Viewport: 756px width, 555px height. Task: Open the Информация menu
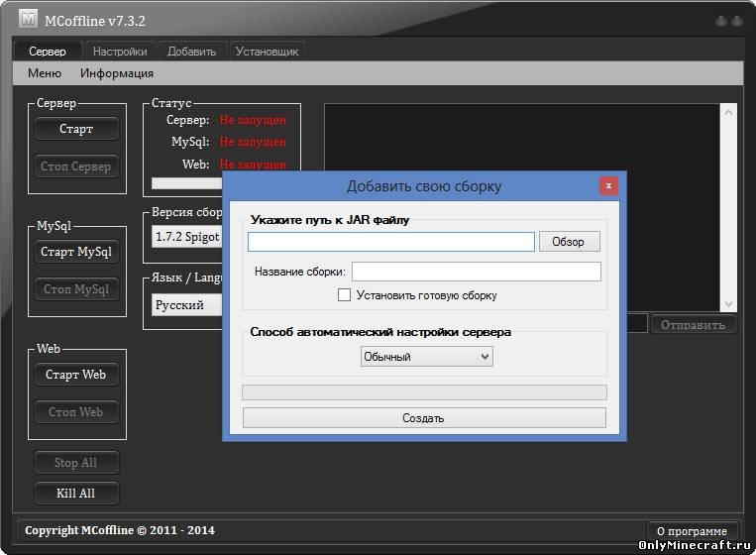point(117,73)
